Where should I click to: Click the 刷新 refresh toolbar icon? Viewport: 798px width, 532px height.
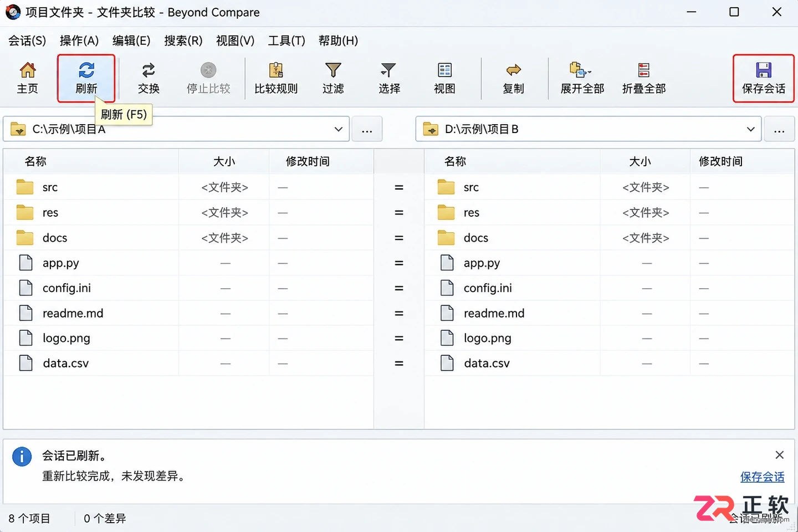(86, 78)
